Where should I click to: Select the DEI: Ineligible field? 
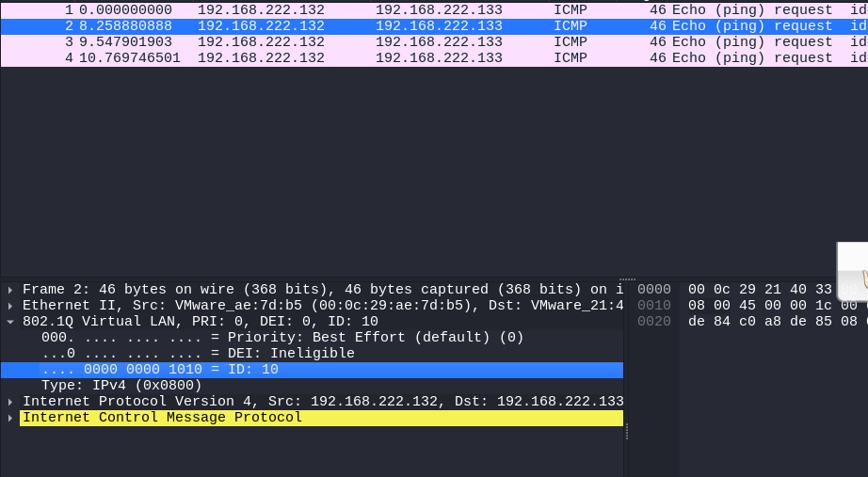(198, 354)
